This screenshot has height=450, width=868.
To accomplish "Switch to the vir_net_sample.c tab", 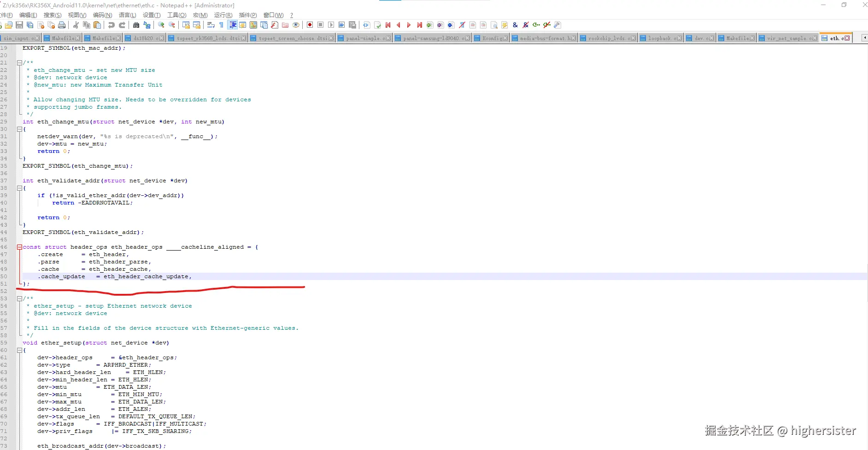I will tap(787, 38).
